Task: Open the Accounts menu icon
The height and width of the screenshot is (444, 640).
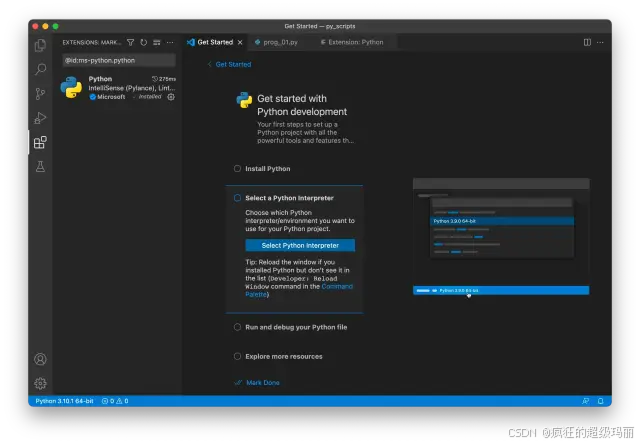Action: 40,359
